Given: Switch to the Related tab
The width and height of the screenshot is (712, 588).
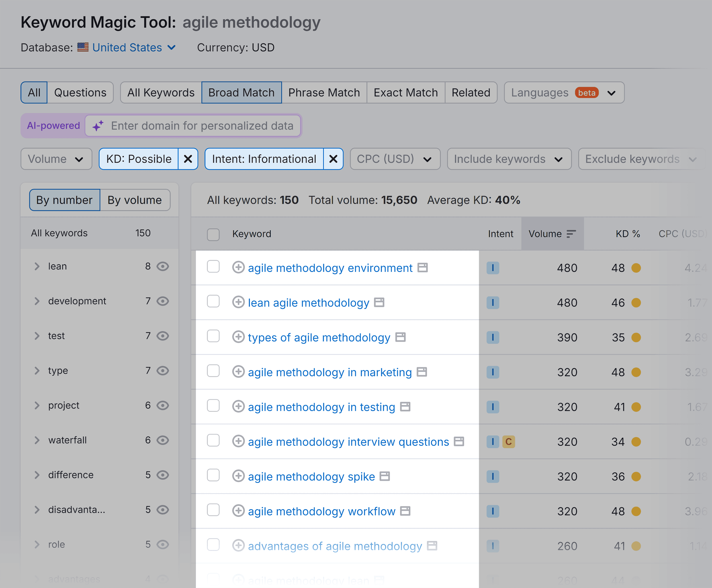Looking at the screenshot, I should [471, 93].
